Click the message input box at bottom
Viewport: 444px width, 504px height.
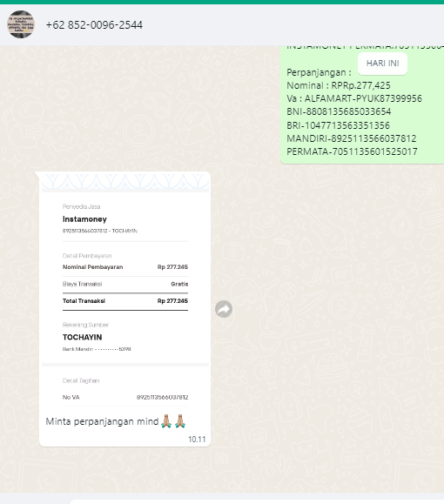(x=256, y=501)
